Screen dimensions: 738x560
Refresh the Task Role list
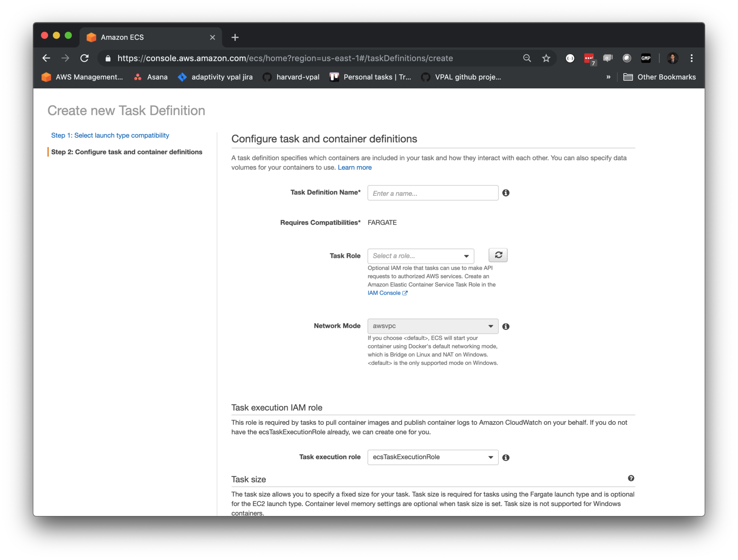coord(498,255)
